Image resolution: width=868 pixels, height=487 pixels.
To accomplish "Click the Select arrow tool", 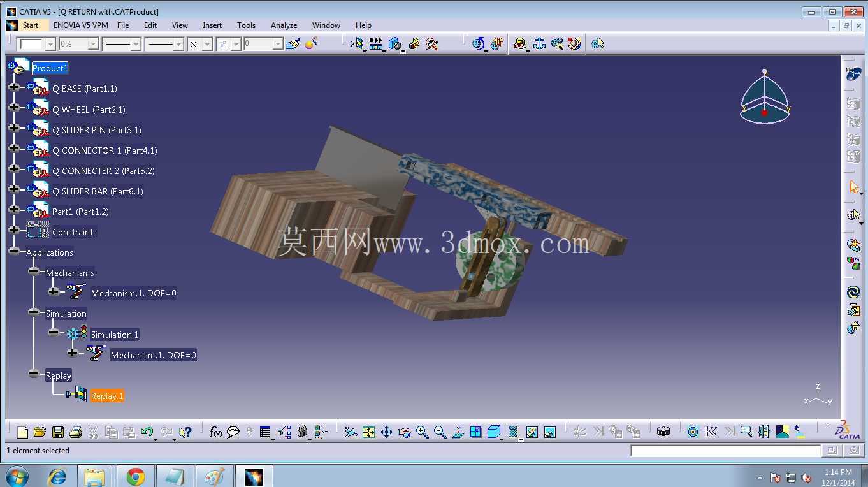I will (854, 187).
